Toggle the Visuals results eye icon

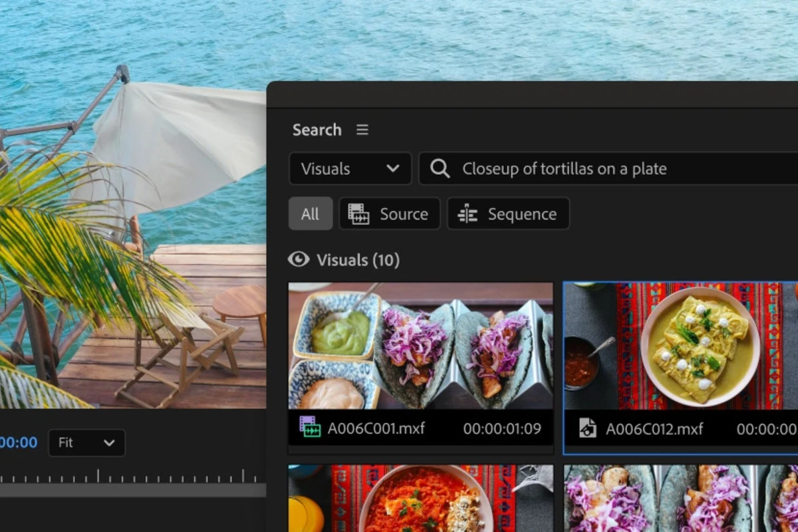tap(299, 259)
